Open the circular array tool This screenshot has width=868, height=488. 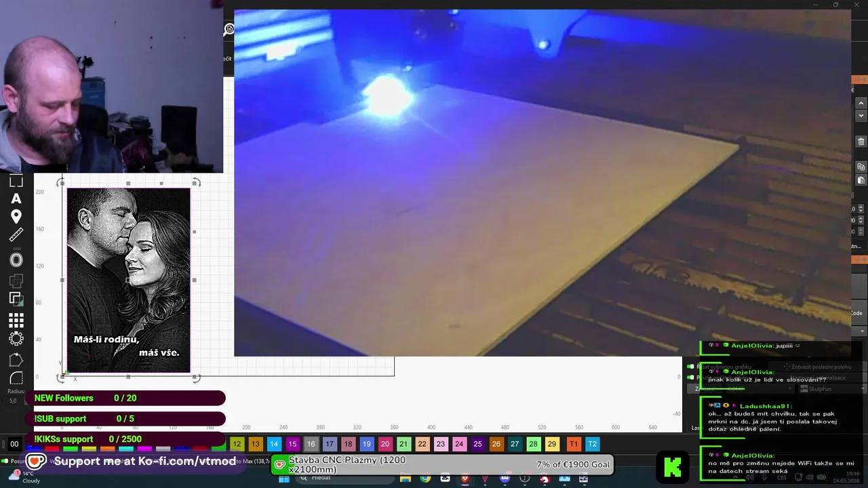16,338
